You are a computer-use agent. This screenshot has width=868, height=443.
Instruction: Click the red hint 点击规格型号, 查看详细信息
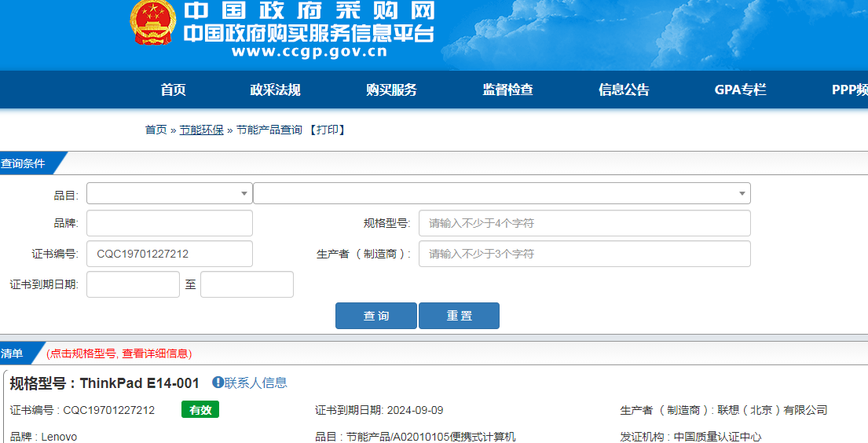[119, 353]
